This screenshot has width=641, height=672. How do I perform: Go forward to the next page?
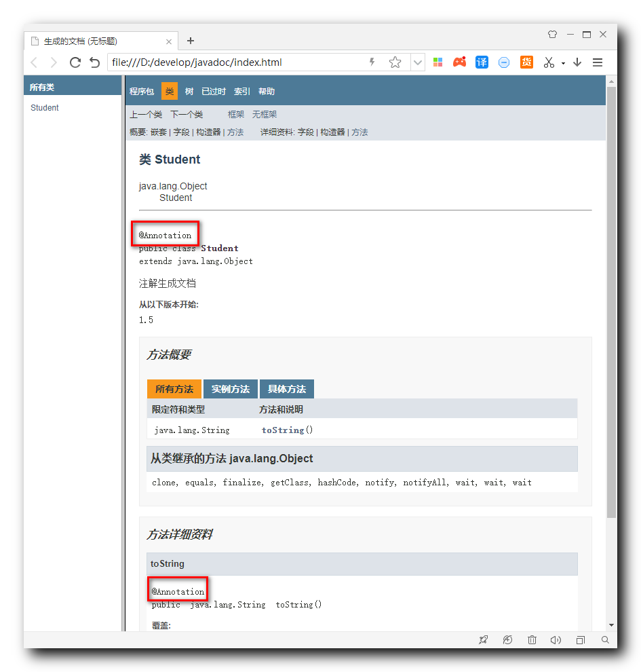tap(54, 62)
